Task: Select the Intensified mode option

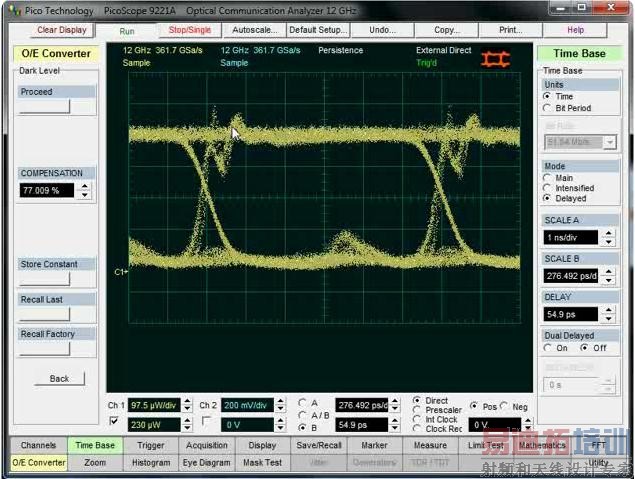Action: point(548,188)
